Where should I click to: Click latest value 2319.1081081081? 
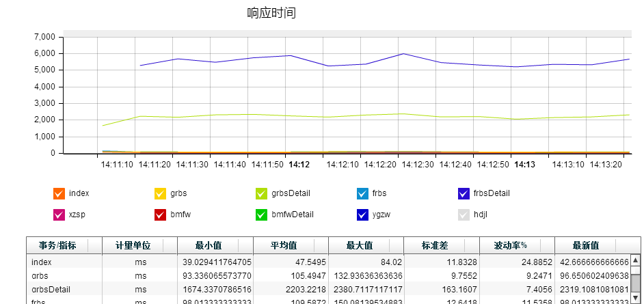594,290
